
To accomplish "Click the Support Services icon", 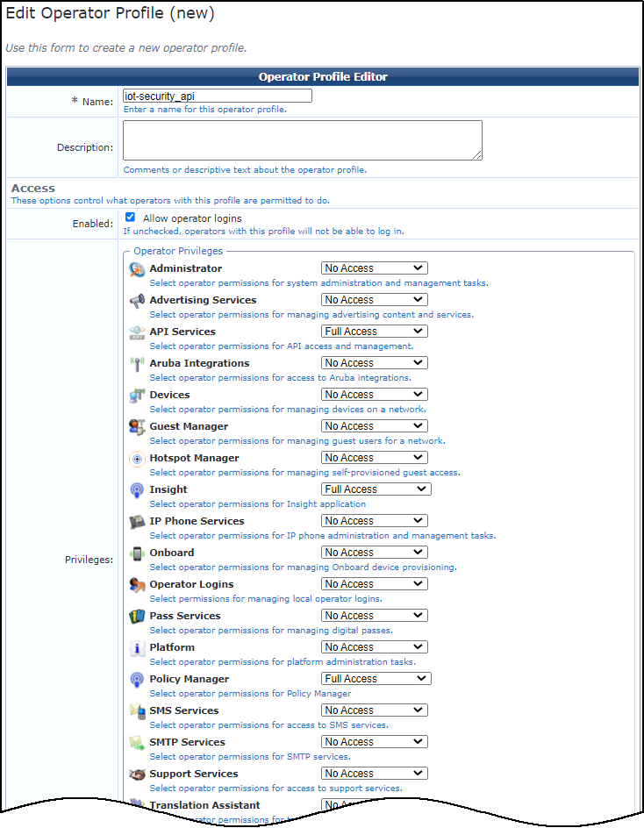I will click(x=137, y=774).
